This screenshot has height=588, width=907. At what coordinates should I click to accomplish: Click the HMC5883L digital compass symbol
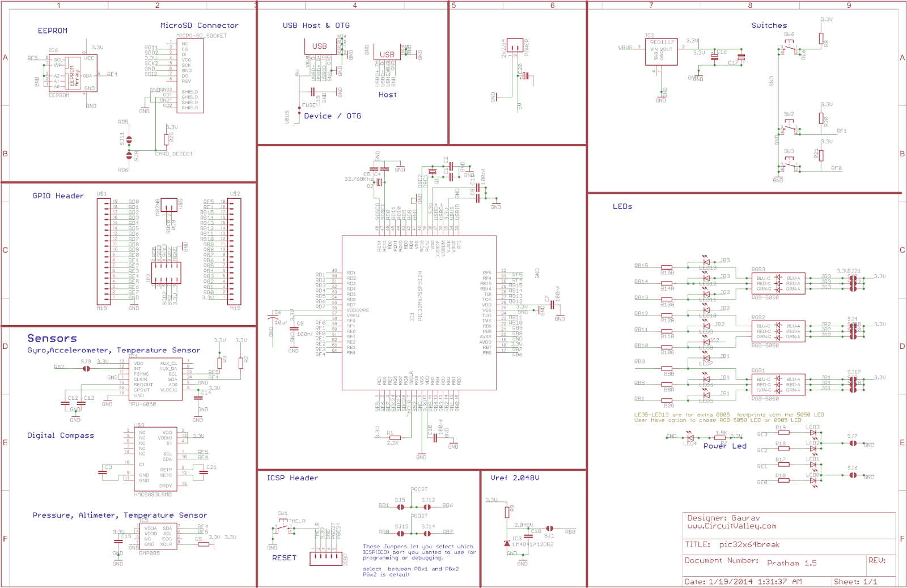[156, 459]
